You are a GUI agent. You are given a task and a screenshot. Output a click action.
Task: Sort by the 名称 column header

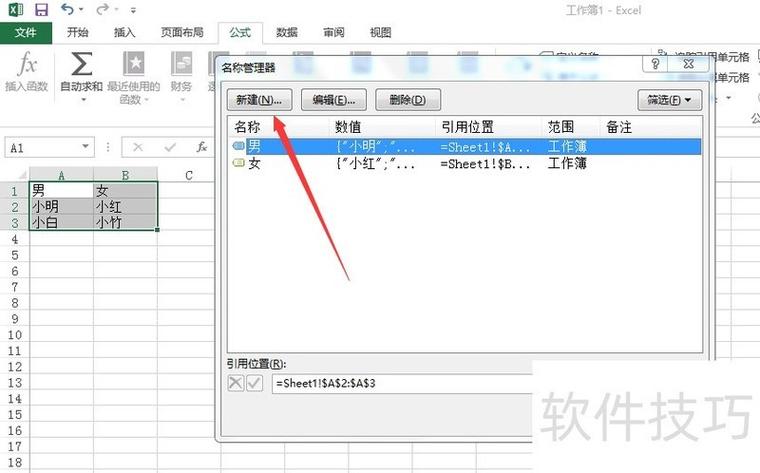point(278,127)
